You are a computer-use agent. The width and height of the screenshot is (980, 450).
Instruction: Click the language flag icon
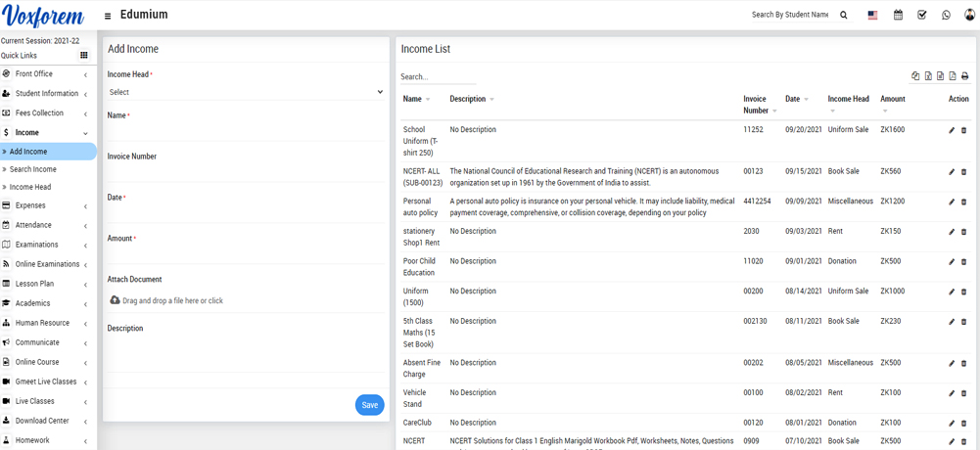[x=872, y=16]
